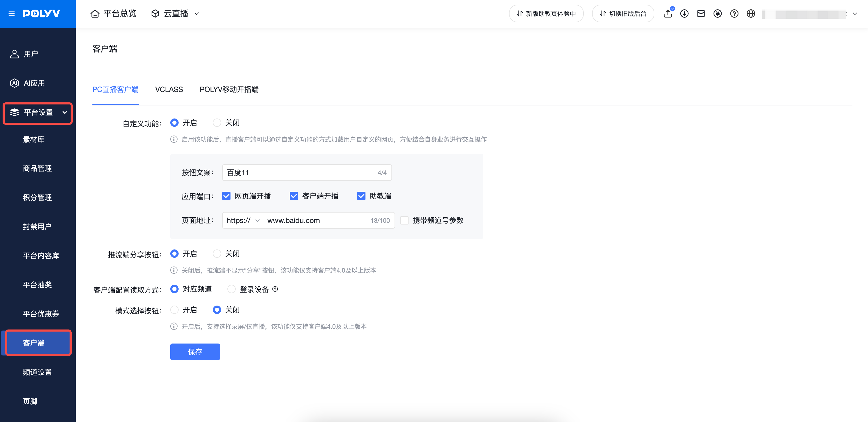Click the POLYV logo
This screenshot has width=868, height=422.
pyautogui.click(x=41, y=14)
